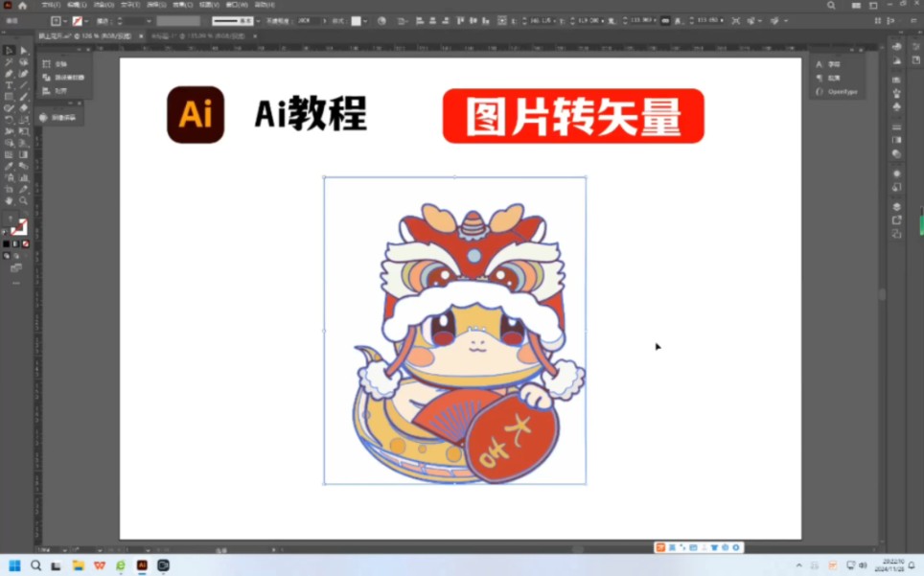
Task: Open Windows taskbar search
Action: pos(36,565)
